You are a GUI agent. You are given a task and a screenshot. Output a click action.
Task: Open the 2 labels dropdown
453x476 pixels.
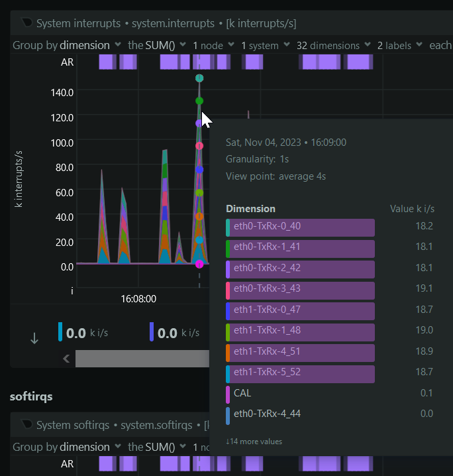tap(399, 45)
